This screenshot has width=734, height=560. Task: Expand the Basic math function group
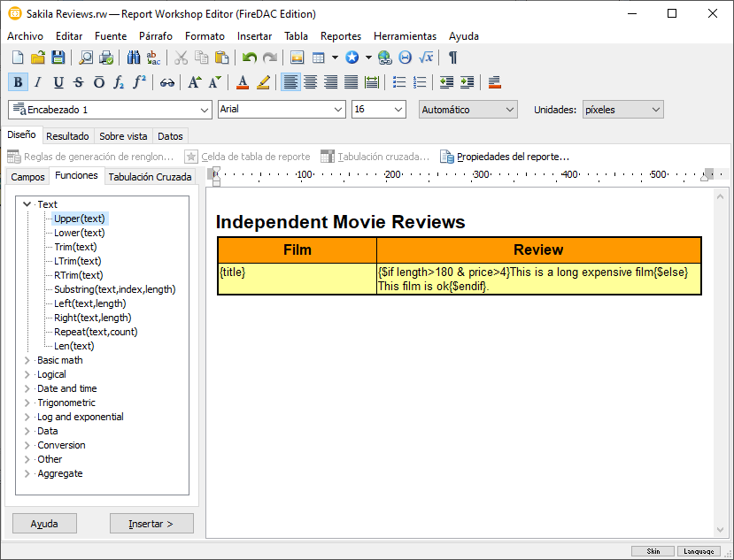(27, 360)
